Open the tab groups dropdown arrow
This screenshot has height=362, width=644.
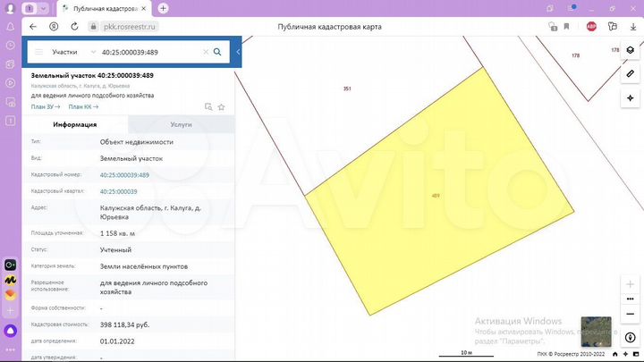click(43, 9)
